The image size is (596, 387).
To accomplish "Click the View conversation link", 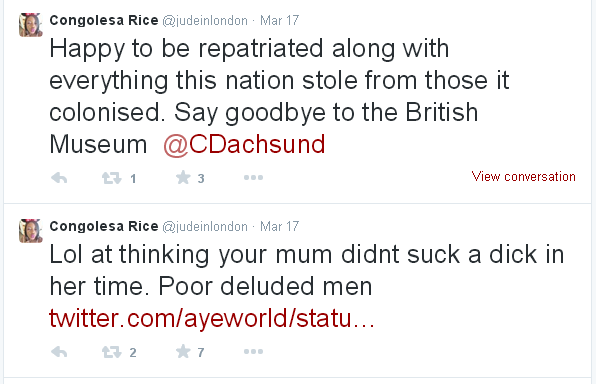I will tap(523, 177).
